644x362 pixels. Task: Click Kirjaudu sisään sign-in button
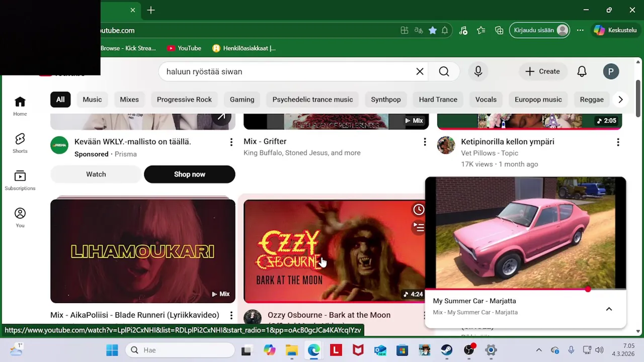pyautogui.click(x=540, y=30)
